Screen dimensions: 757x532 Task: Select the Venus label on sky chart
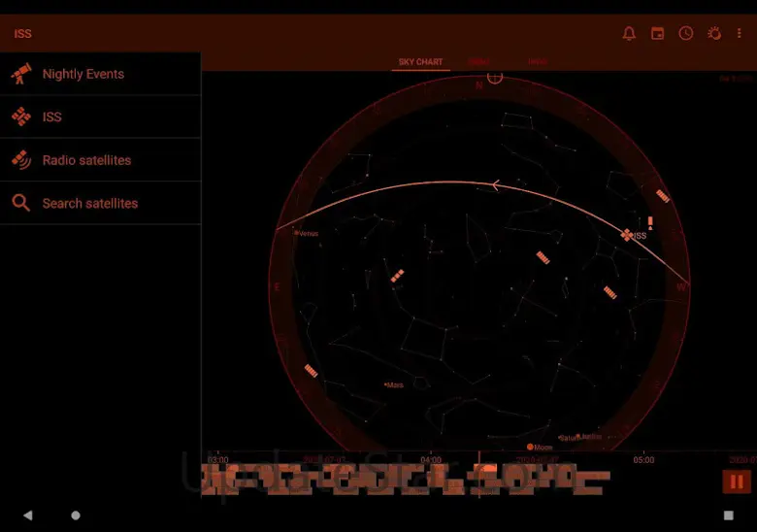point(308,234)
